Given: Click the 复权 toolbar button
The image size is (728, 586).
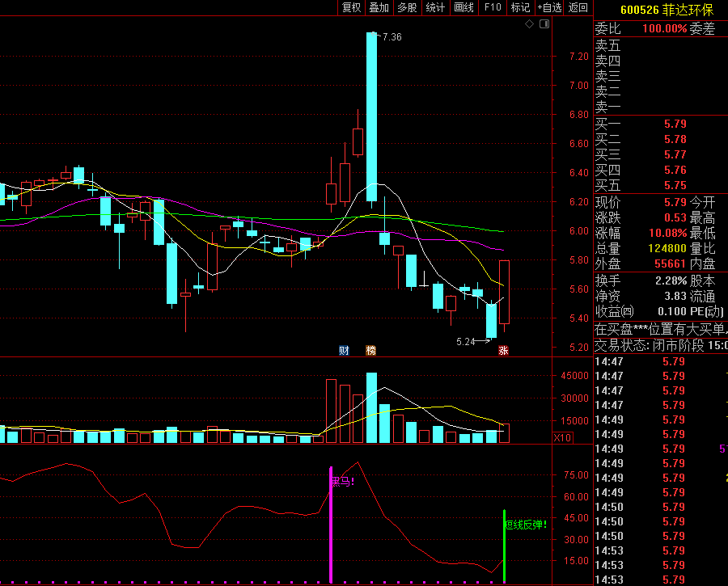Looking at the screenshot, I should click(351, 7).
